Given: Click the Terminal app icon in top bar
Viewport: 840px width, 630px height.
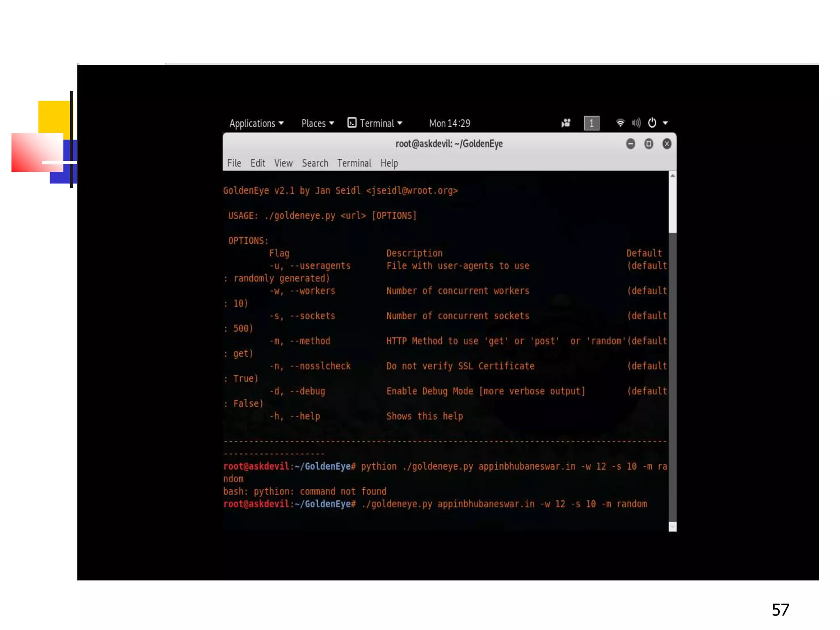Looking at the screenshot, I should point(352,123).
